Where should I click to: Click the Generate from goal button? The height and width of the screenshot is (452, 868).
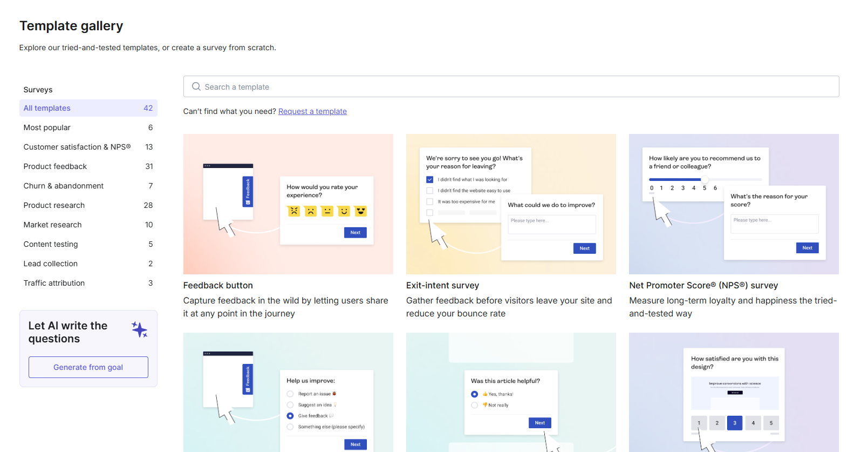88,367
